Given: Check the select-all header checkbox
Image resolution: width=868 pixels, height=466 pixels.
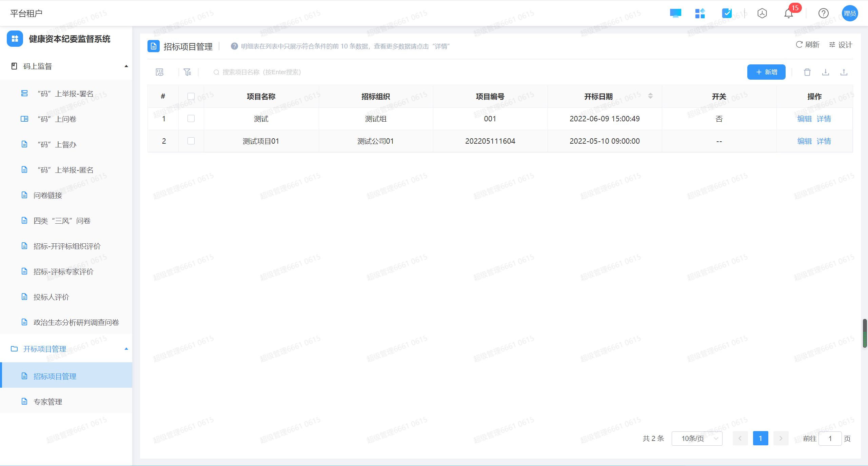Looking at the screenshot, I should pos(191,97).
